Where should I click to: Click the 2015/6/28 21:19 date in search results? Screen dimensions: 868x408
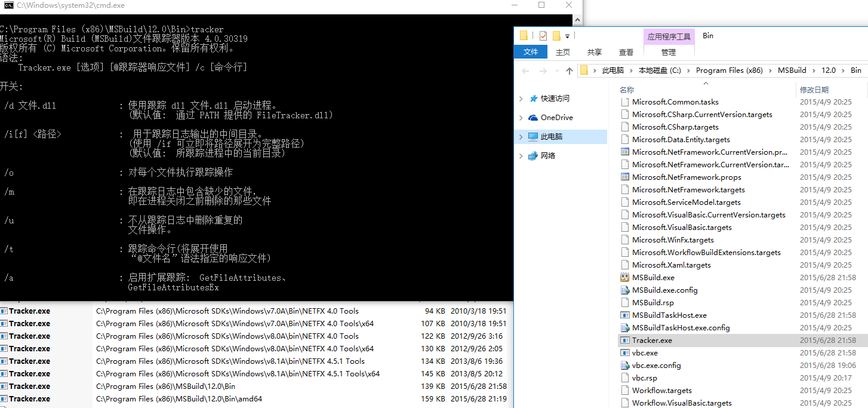click(479, 399)
